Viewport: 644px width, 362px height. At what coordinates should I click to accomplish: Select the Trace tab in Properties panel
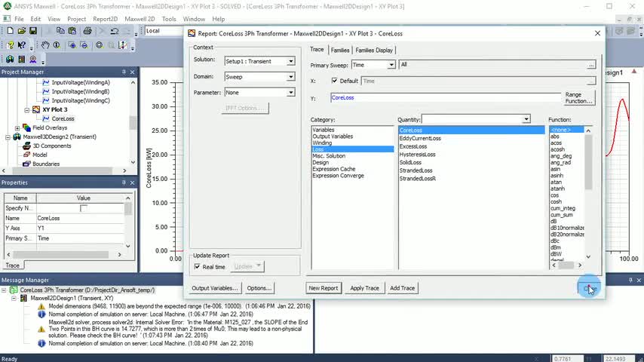pos(12,265)
